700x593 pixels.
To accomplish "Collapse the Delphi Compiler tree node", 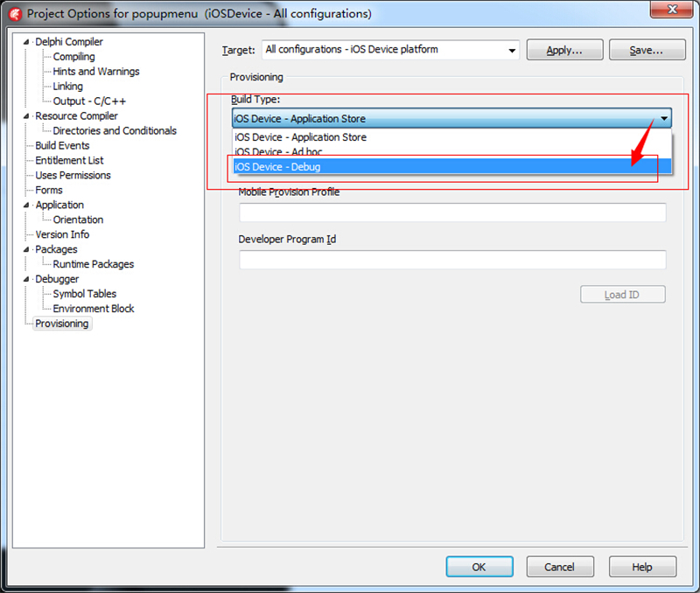I will point(26,42).
